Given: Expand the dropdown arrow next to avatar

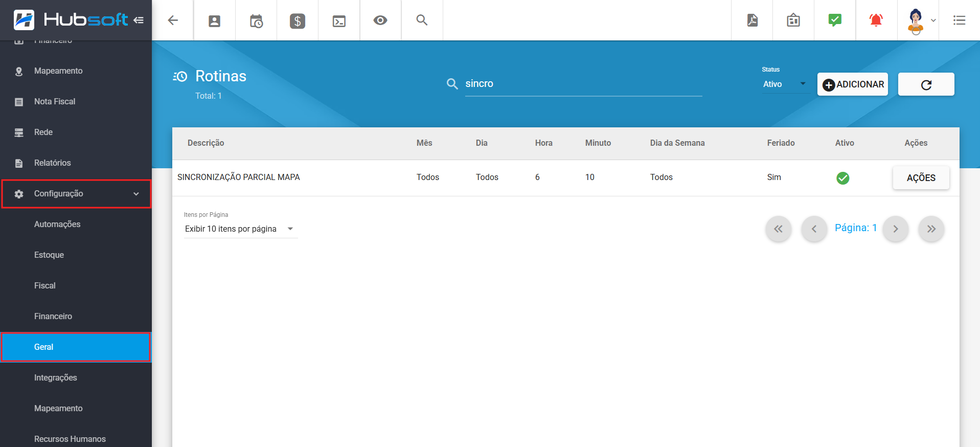Looking at the screenshot, I should [933, 20].
